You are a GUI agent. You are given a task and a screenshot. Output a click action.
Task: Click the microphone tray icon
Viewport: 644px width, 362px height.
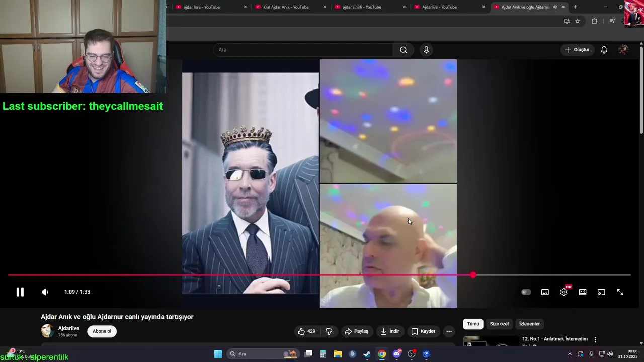click(x=591, y=354)
